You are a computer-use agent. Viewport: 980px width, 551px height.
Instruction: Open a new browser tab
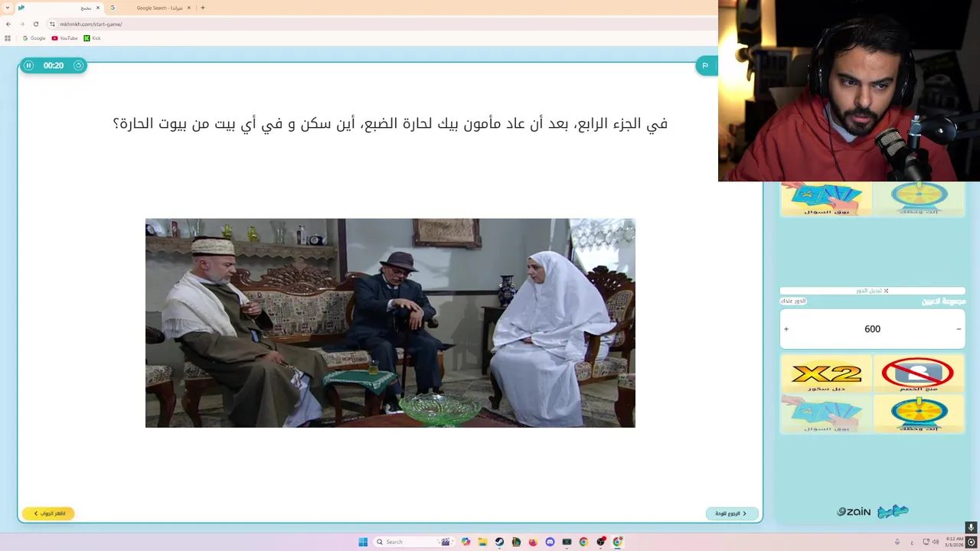tap(203, 8)
